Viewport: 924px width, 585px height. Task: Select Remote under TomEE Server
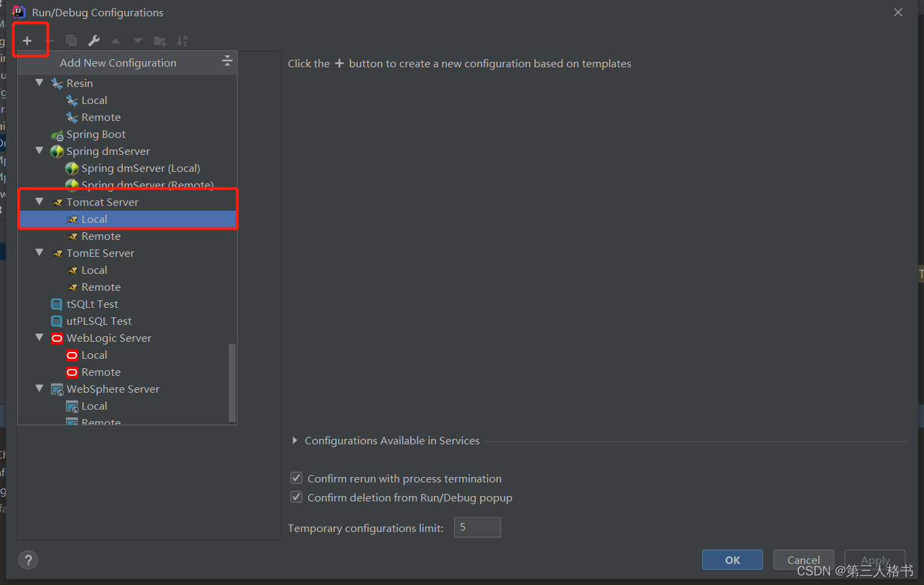pos(101,287)
